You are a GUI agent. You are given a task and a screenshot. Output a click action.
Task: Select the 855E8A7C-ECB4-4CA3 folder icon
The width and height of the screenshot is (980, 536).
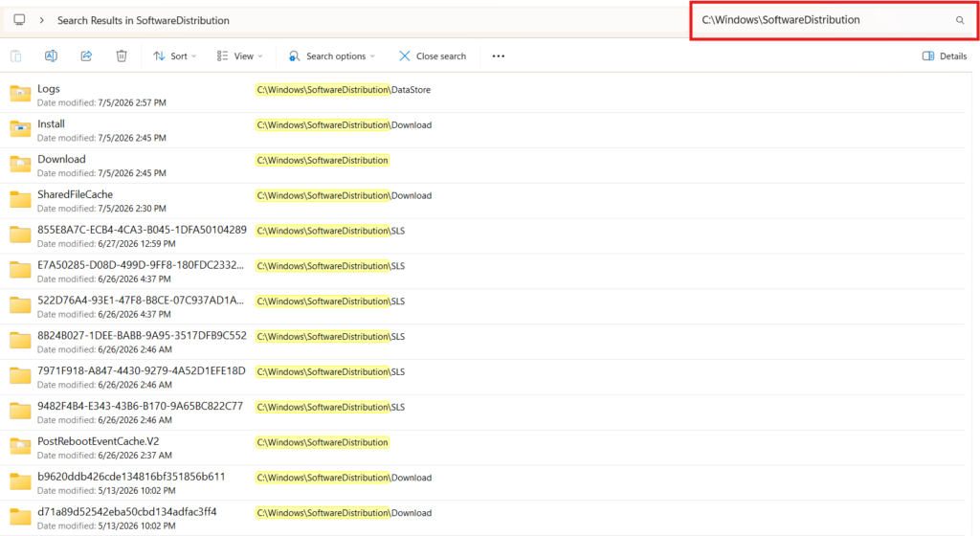pos(20,234)
